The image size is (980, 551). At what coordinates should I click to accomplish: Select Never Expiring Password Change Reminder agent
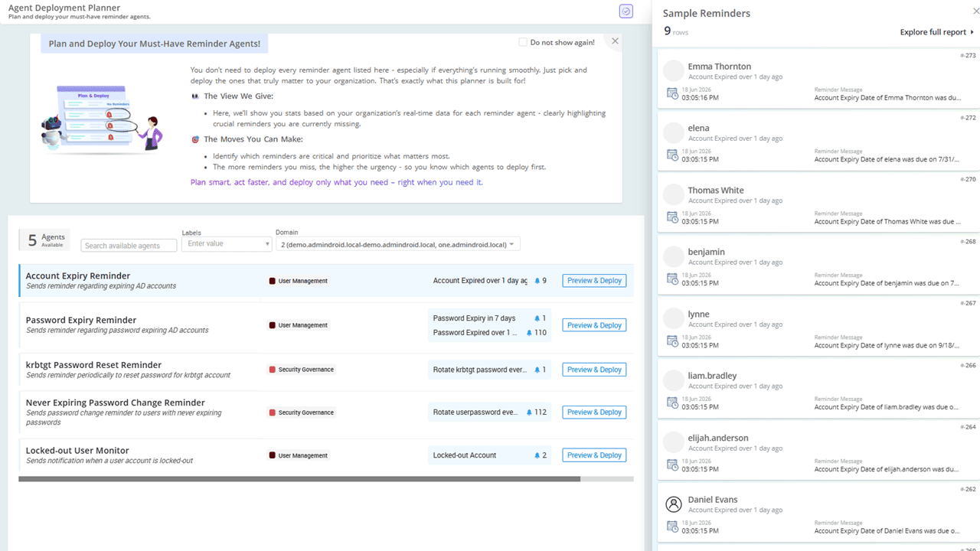click(x=326, y=412)
